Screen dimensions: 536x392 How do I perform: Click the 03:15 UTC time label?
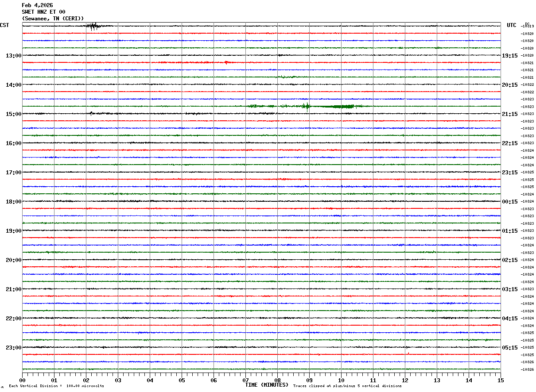tap(510, 289)
